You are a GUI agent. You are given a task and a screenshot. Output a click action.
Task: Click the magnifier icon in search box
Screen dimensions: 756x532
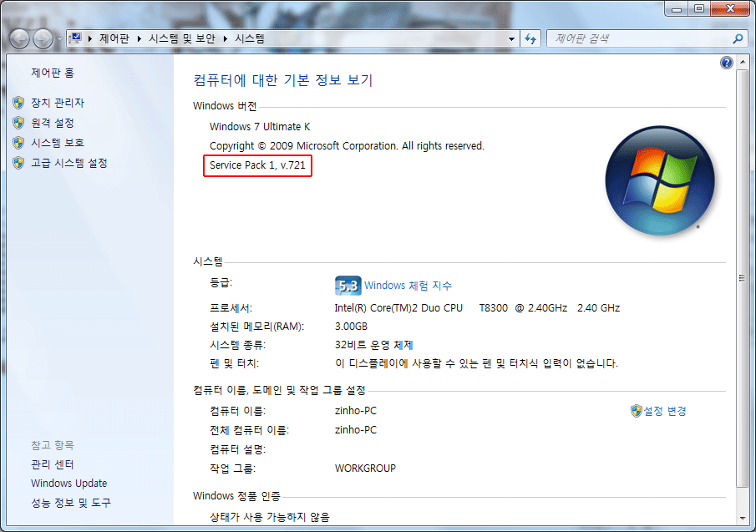point(737,38)
